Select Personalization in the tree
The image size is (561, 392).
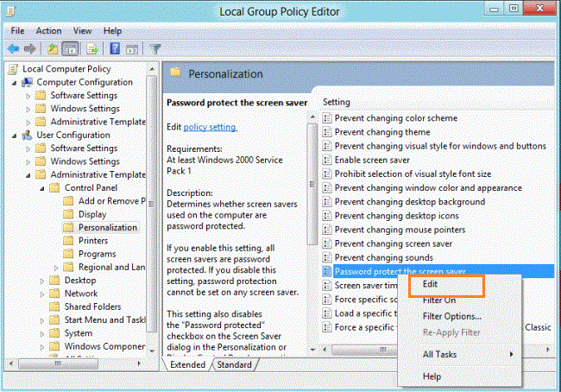click(108, 227)
